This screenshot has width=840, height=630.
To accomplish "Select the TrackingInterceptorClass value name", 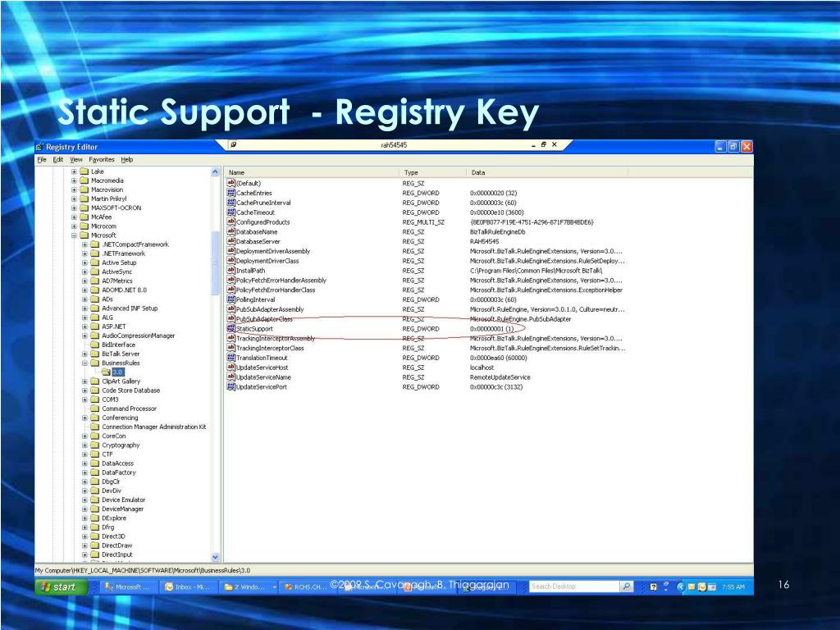I will point(270,348).
